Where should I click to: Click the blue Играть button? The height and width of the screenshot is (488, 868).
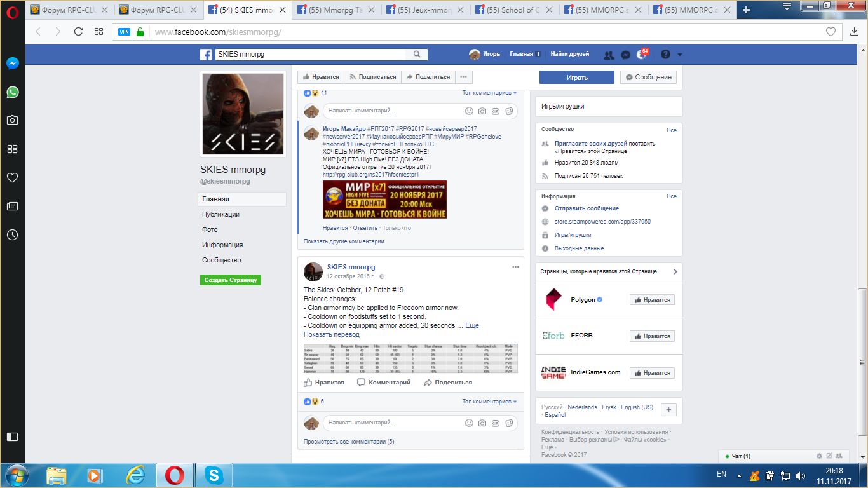click(577, 77)
